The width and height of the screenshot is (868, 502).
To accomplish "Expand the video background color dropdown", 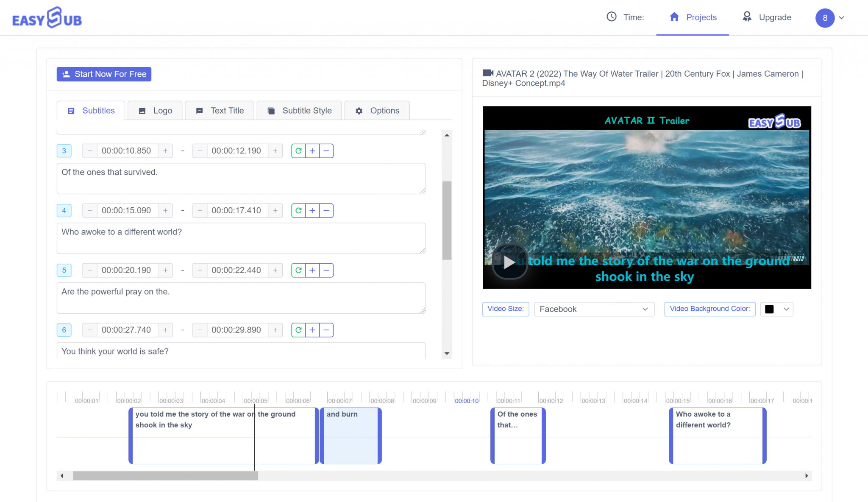I will (x=785, y=309).
